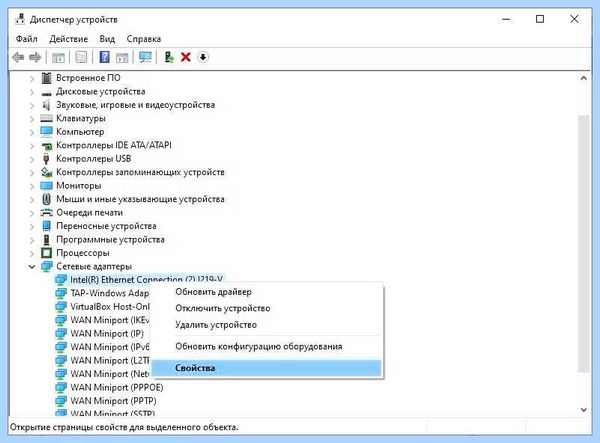Click the Программные устройства icon
The image size is (600, 443).
pos(46,239)
